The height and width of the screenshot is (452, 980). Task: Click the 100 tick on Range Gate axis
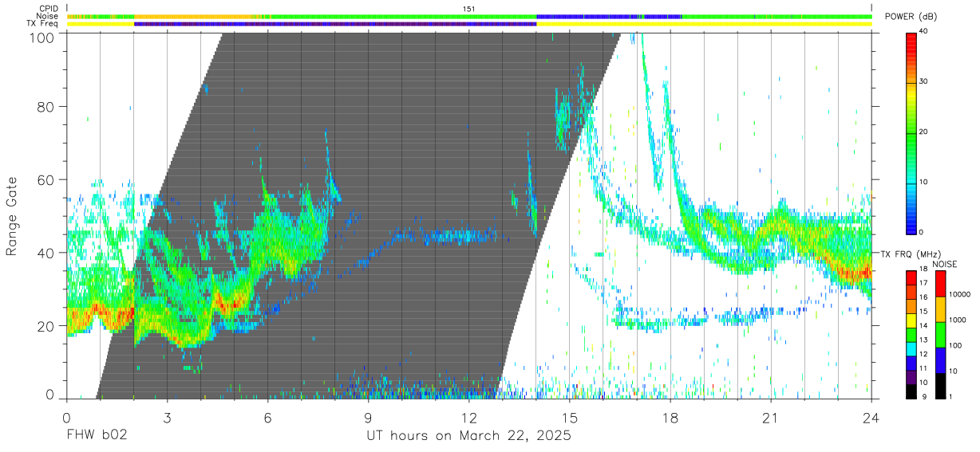click(43, 37)
